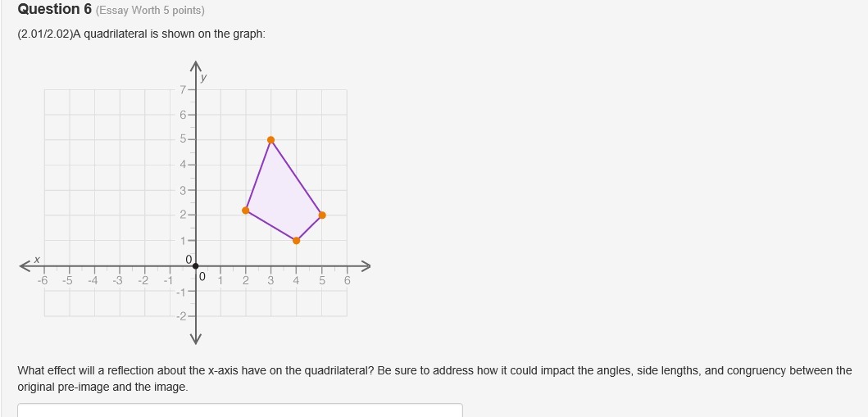Click the essay answer text box
The height and width of the screenshot is (417, 868).
tap(240, 410)
